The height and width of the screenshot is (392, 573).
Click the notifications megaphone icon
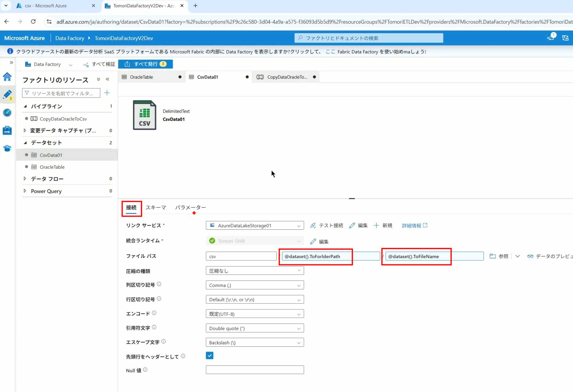[551, 38]
